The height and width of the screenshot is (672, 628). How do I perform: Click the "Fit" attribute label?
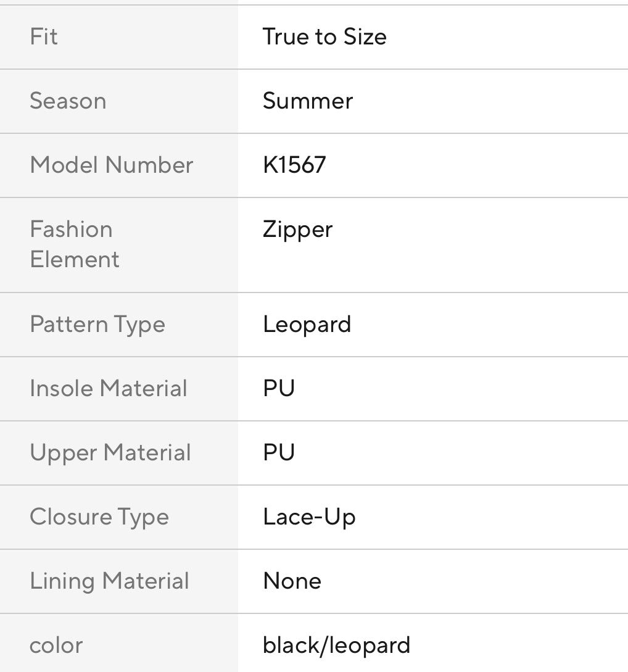click(44, 37)
